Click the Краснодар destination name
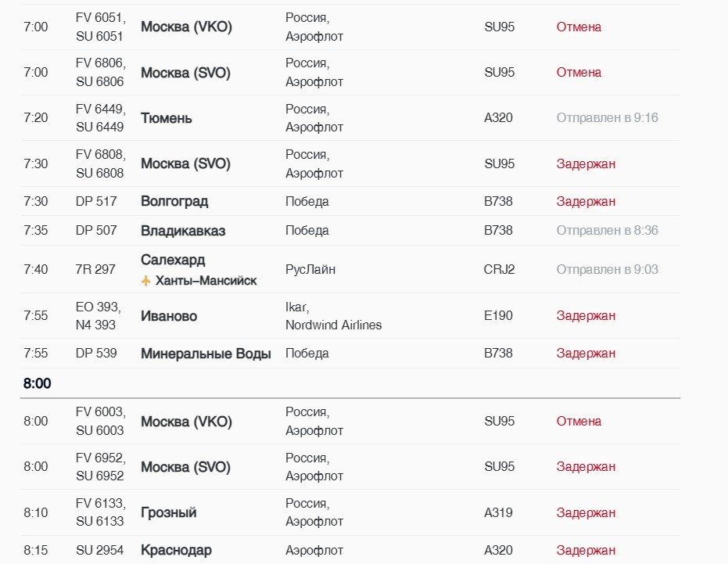Viewport: 728px width, 564px height. (x=176, y=550)
